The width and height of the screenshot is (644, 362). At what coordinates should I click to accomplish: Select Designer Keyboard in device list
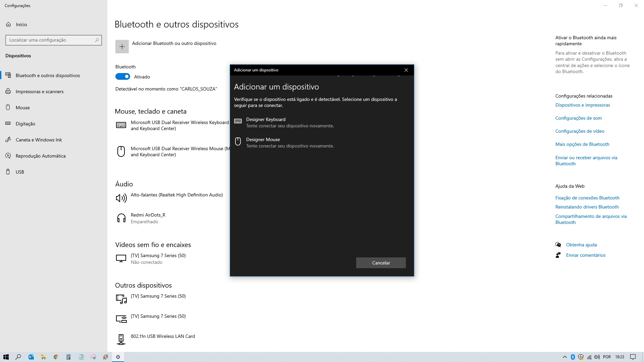(266, 122)
